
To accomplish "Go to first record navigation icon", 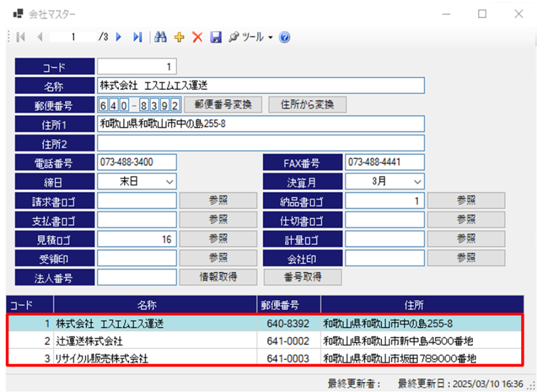I will pos(20,37).
